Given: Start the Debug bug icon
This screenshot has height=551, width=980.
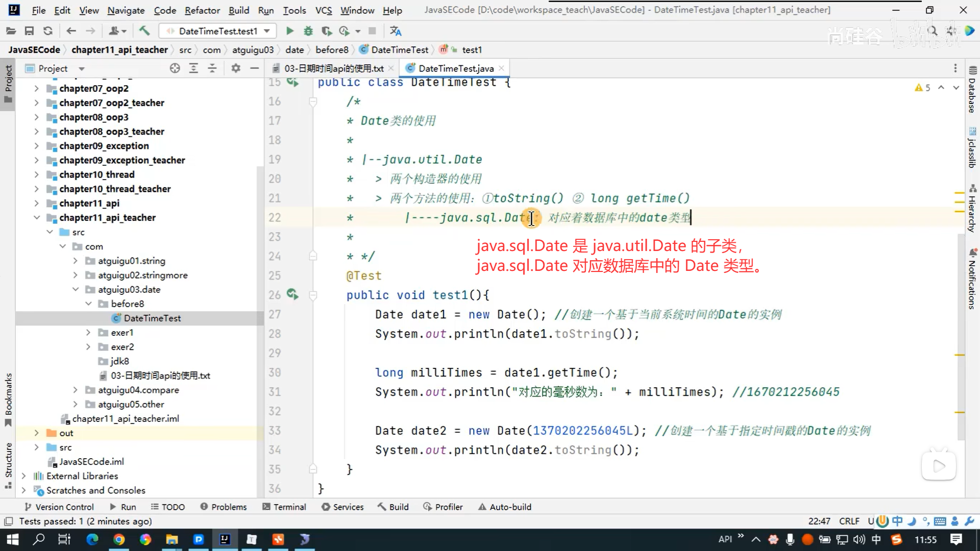Looking at the screenshot, I should point(308,31).
